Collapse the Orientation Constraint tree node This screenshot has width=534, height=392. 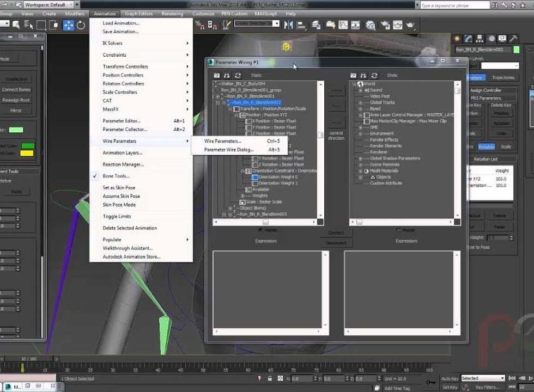[x=242, y=171]
